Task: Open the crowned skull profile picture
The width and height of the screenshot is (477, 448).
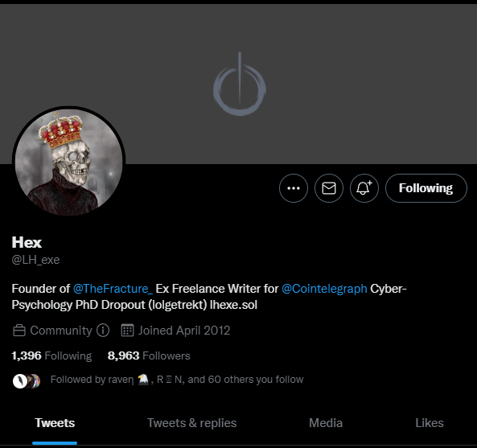Action: tap(68, 162)
